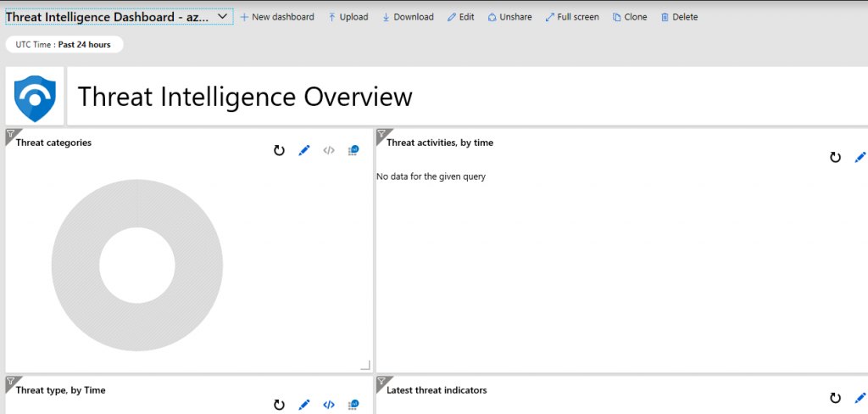This screenshot has height=414, width=868.
Task: Open code view for Threat categories
Action: tap(329, 151)
